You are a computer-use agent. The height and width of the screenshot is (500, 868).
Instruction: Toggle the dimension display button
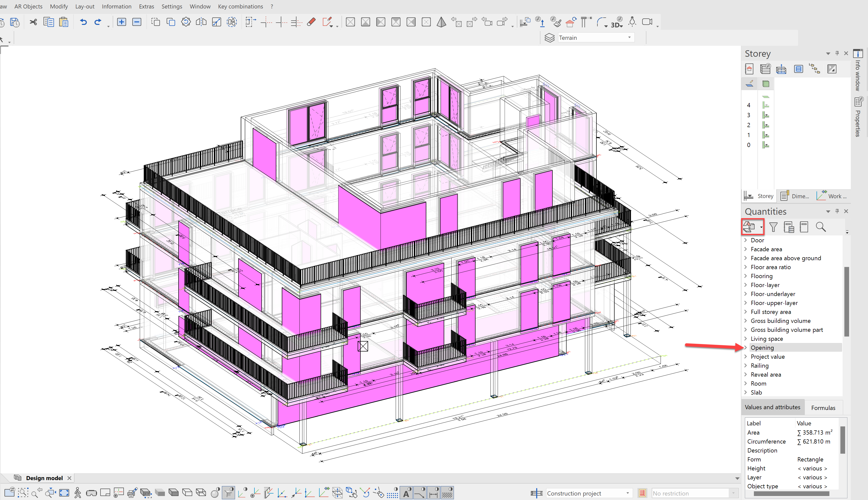point(433,493)
